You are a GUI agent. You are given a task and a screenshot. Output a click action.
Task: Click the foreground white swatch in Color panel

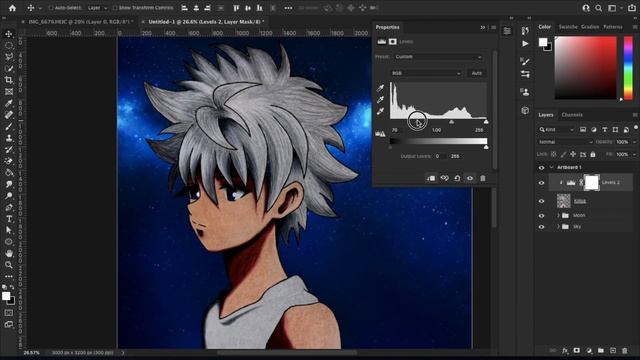click(543, 42)
